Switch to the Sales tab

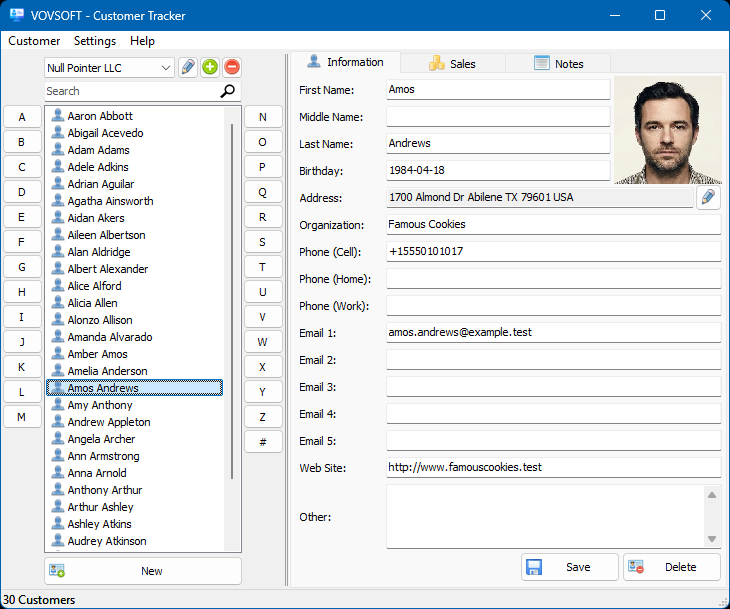coord(452,63)
